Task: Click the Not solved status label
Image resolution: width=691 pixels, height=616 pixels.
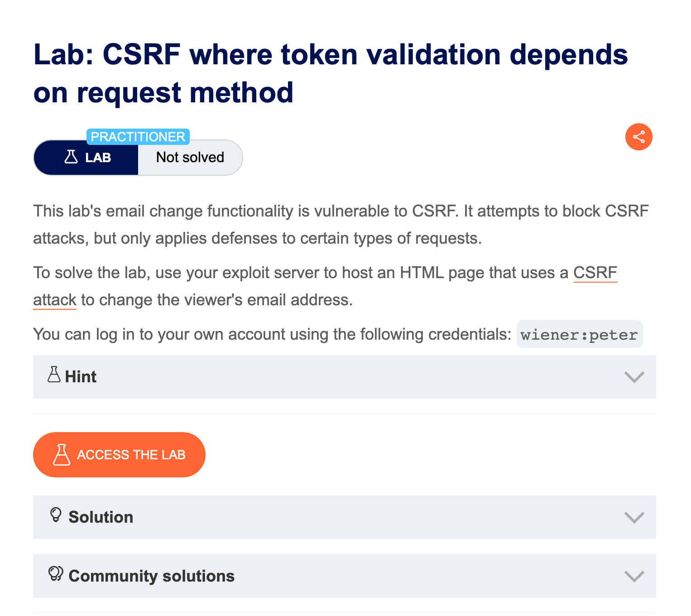Action: tap(190, 157)
